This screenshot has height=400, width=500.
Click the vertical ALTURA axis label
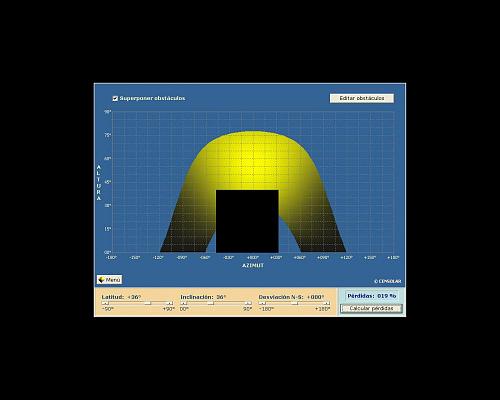pos(99,183)
